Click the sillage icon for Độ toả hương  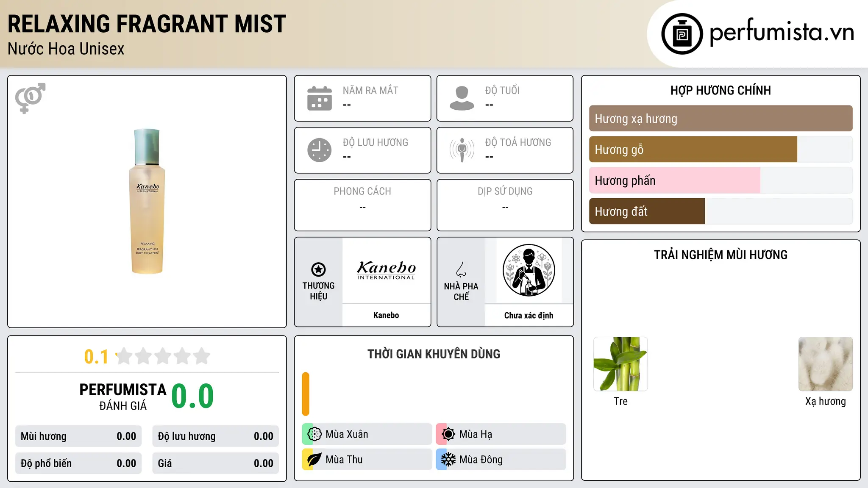point(462,150)
